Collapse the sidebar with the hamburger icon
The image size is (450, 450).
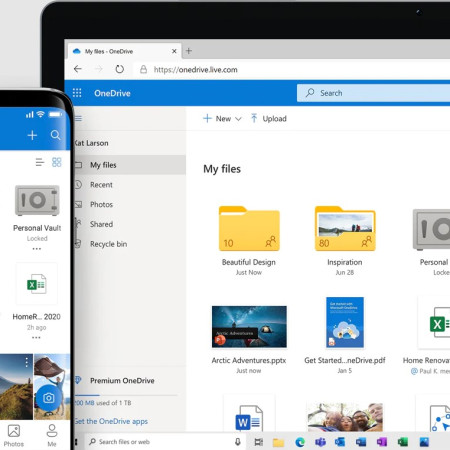(x=79, y=118)
